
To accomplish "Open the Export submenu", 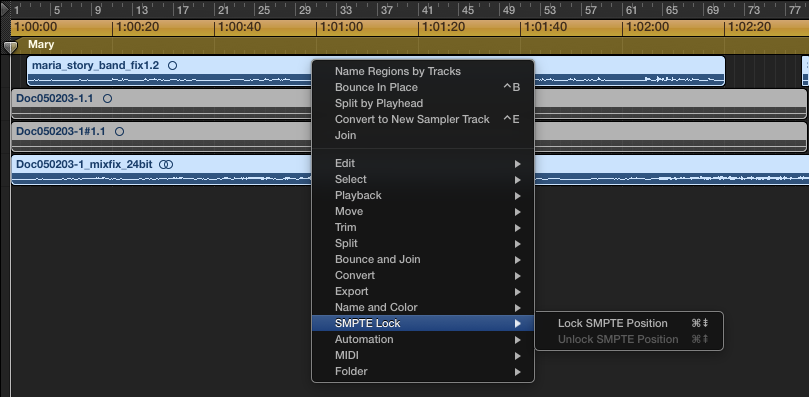I will tap(423, 291).
